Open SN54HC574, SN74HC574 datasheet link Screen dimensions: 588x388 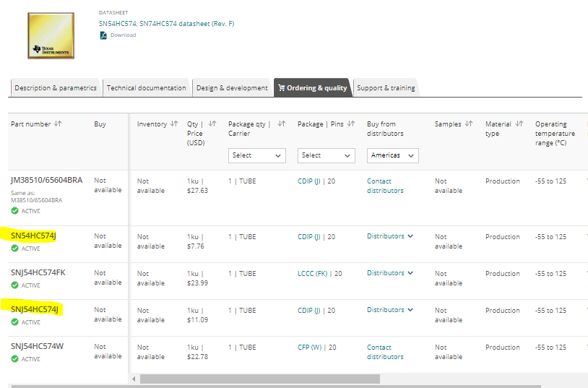pos(166,24)
